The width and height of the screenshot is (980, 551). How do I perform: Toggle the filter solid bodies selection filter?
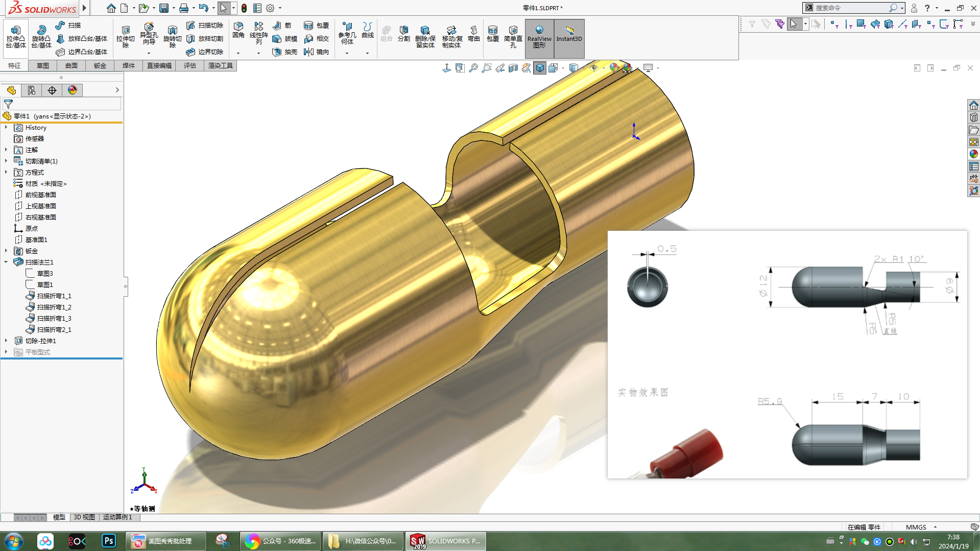coord(889,24)
